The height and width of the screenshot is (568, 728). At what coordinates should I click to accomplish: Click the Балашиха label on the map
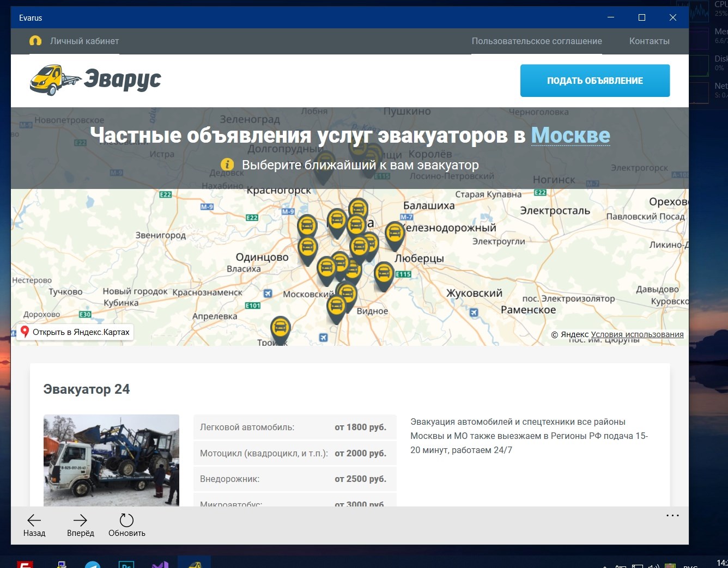click(x=429, y=206)
